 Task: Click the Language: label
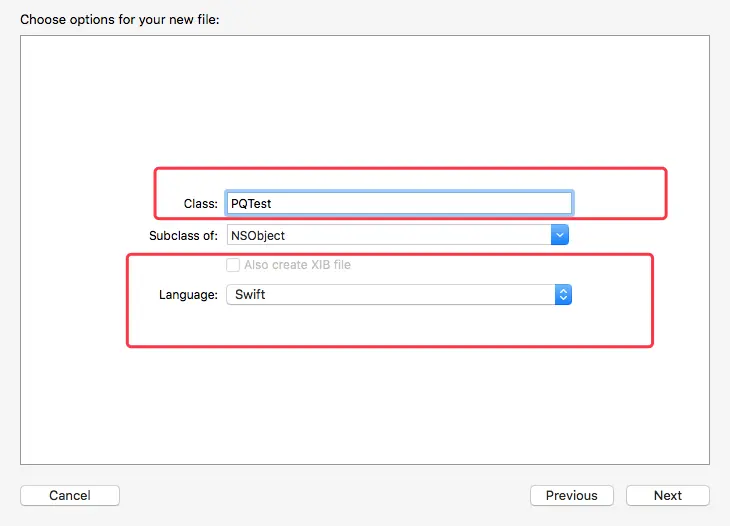click(188, 295)
